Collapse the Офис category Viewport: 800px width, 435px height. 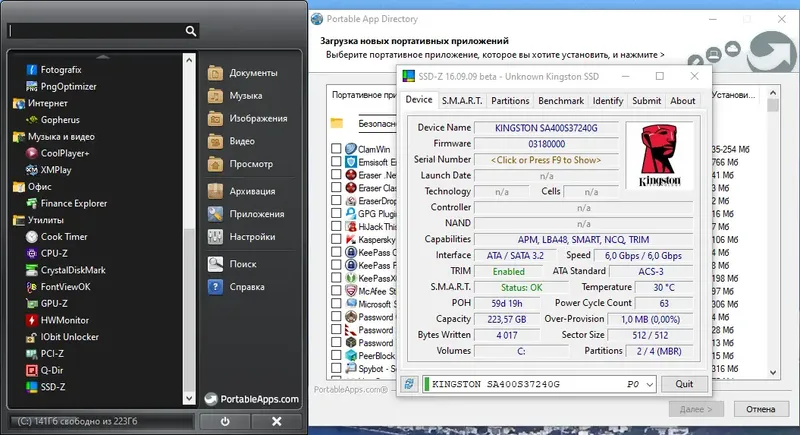click(x=32, y=187)
